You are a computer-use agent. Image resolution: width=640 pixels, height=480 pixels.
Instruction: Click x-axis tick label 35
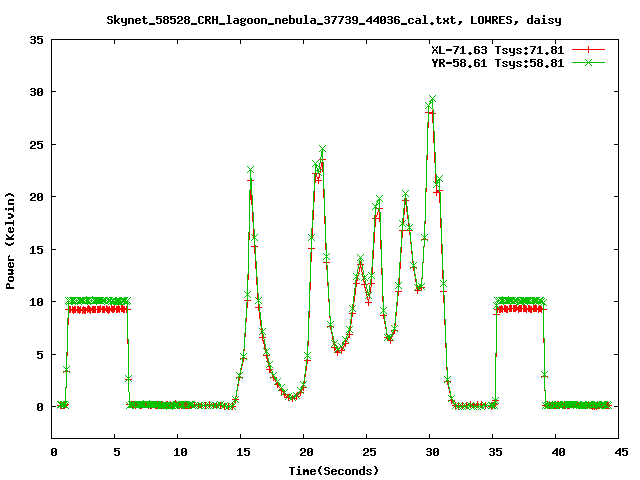coord(495,452)
